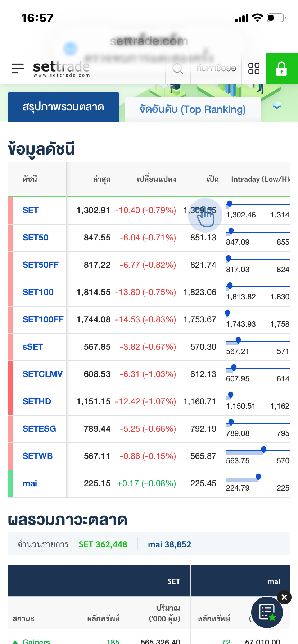
Task: Tap the green lock login icon
Action: 282,69
